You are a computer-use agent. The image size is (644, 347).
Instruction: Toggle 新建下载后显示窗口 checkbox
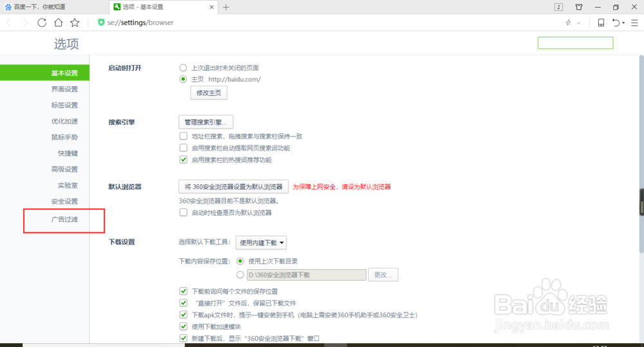click(184, 339)
